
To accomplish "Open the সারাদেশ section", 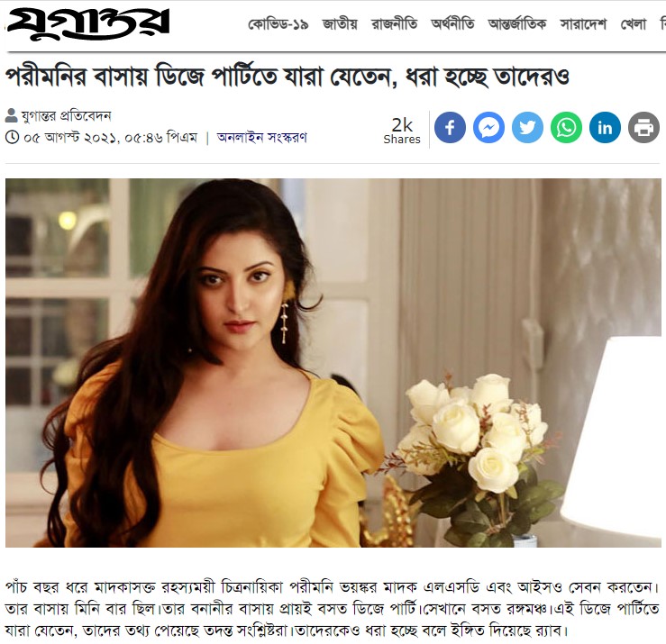I will click(583, 24).
